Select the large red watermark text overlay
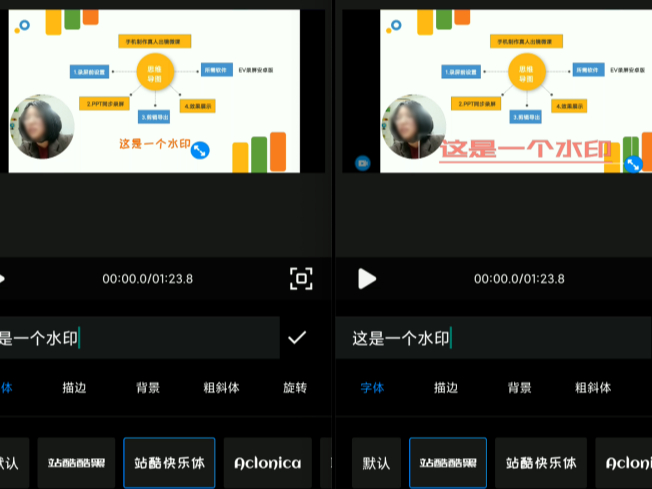 (x=525, y=153)
